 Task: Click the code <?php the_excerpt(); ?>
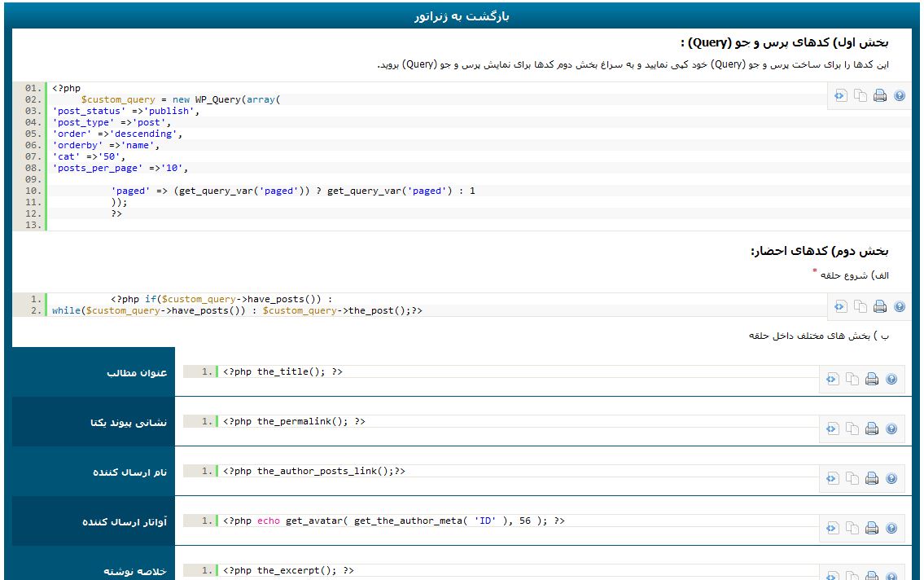(288, 570)
